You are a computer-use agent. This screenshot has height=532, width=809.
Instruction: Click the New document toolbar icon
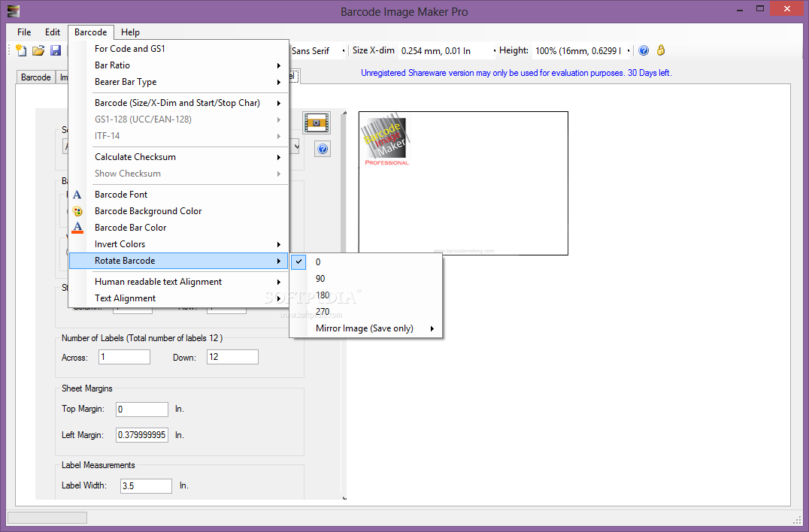21,50
